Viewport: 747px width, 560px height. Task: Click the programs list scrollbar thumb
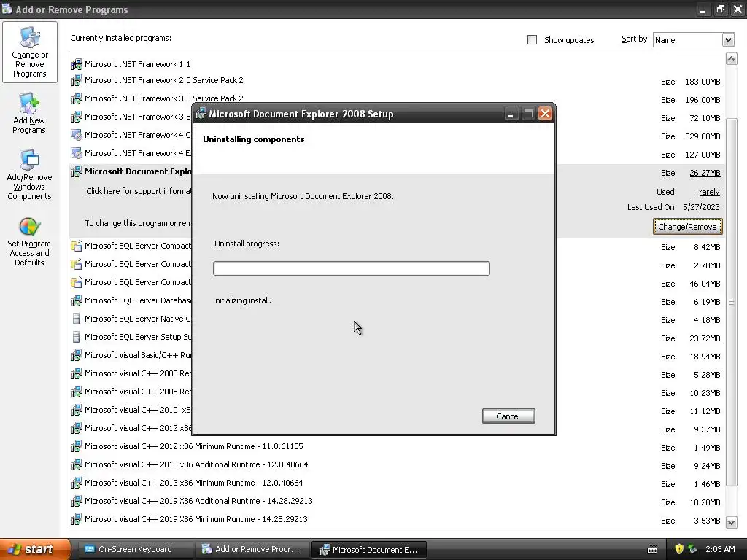(731, 302)
